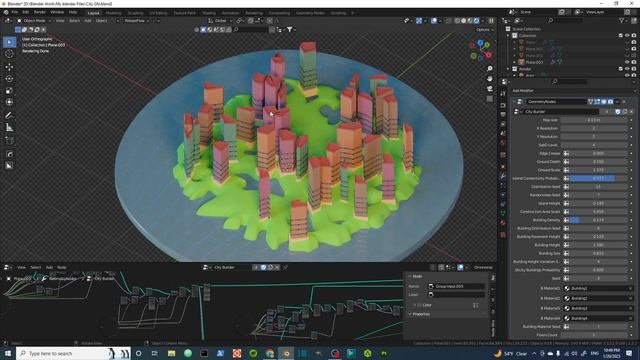Viewport: 640px width, 360px height.
Task: Open the Tool properties tab icon
Action: 503,93
